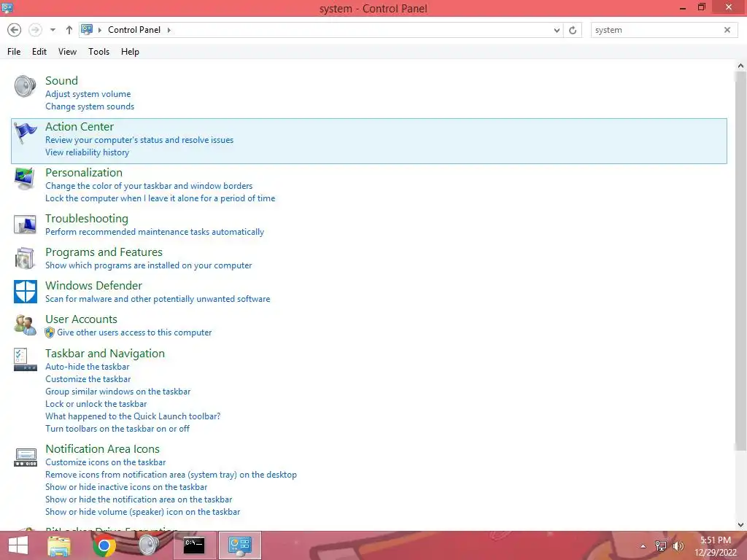Open the Edit menu
Viewport: 747px width, 560px height.
tap(39, 52)
